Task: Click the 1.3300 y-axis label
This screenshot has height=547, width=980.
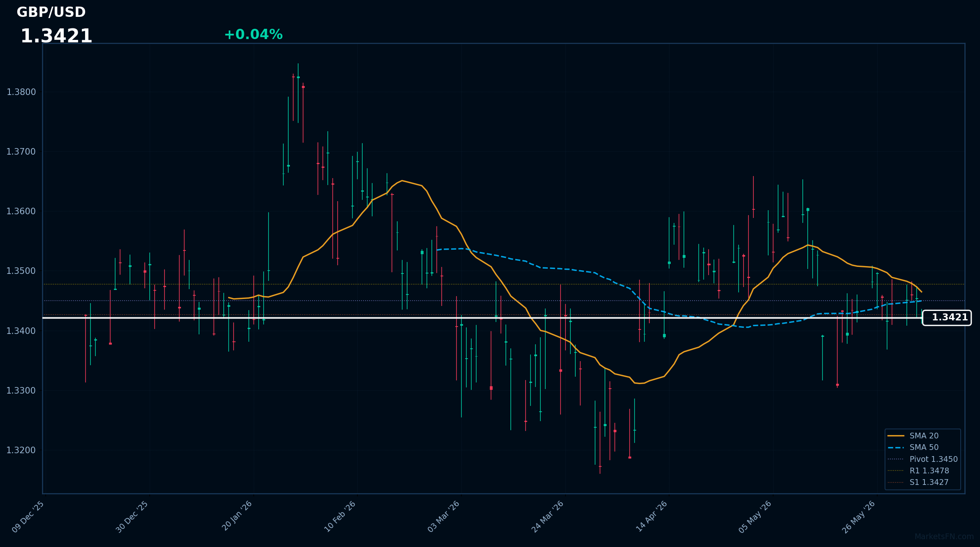Action: (21, 390)
